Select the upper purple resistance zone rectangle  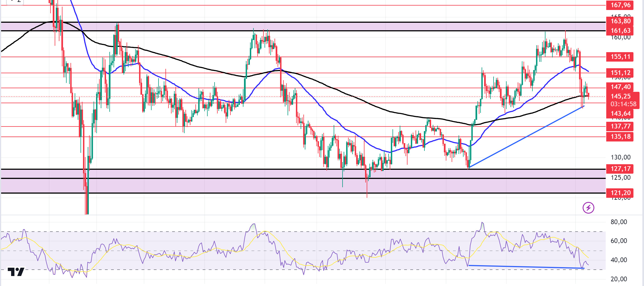pyautogui.click(x=303, y=26)
